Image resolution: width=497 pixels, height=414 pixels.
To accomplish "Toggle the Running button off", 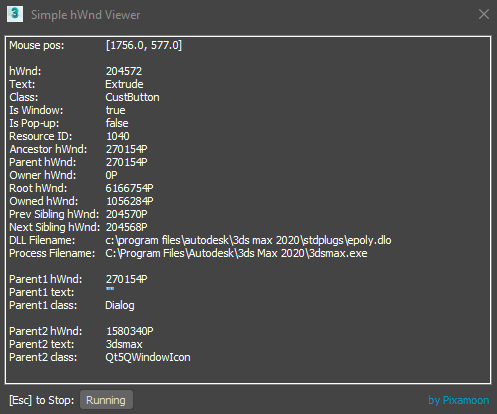I will (106, 400).
